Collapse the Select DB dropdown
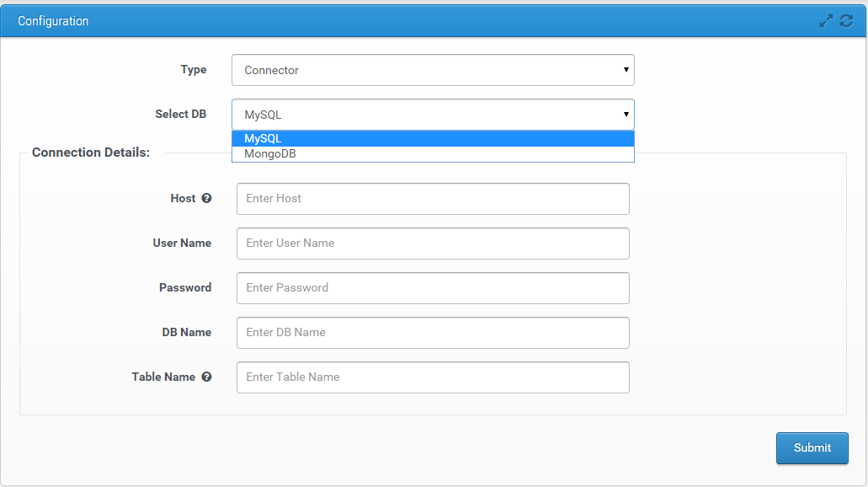Screen dimensions: 868x487 [433, 115]
